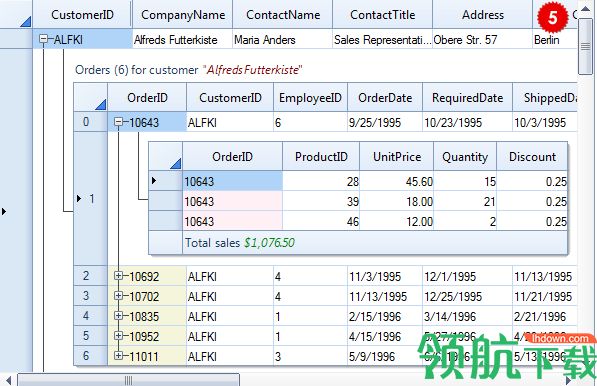Image resolution: width=597 pixels, height=386 pixels.
Task: Select order date cell 9/25/1995
Action: [385, 122]
